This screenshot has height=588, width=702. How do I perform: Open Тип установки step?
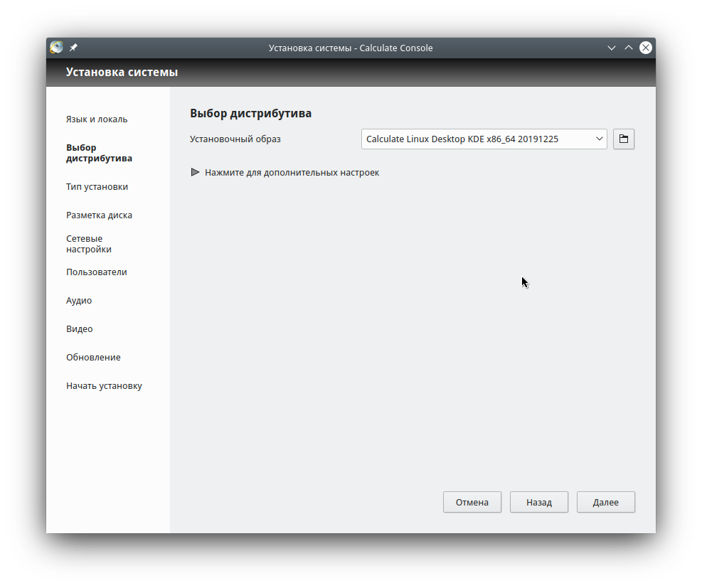[x=97, y=186]
